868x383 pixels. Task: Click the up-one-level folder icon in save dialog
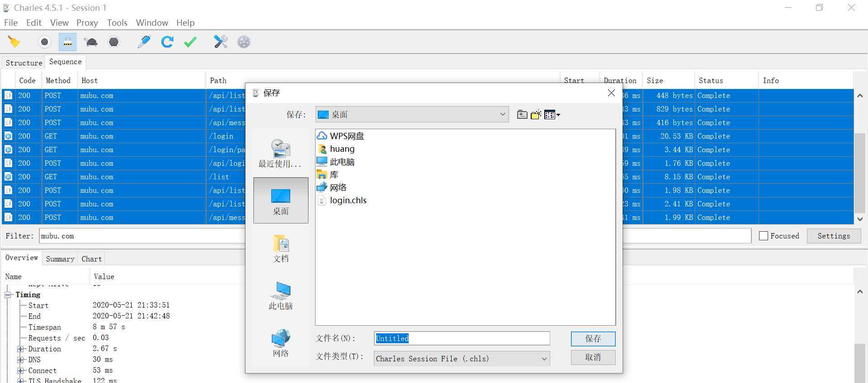tap(522, 115)
